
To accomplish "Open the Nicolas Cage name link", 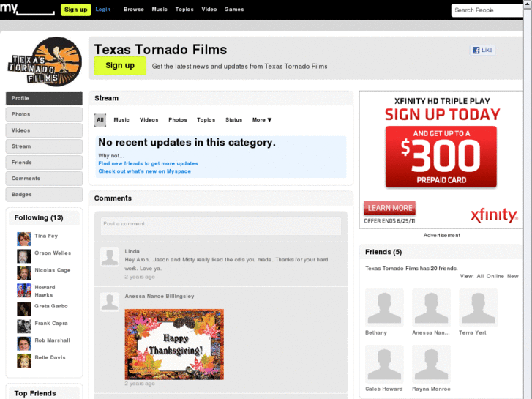I will [53, 270].
